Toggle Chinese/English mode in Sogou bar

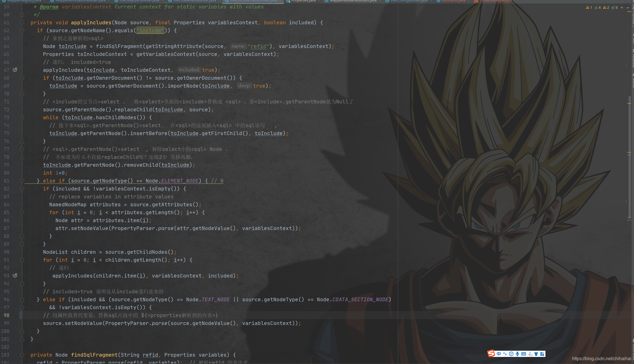(498, 354)
